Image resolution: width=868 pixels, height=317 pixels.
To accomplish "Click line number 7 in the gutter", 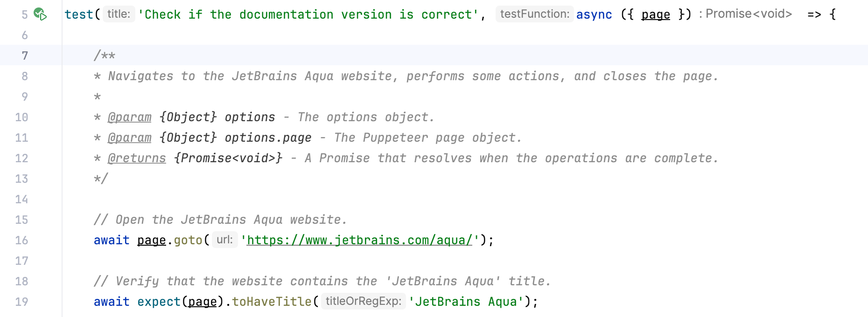I will tap(25, 56).
